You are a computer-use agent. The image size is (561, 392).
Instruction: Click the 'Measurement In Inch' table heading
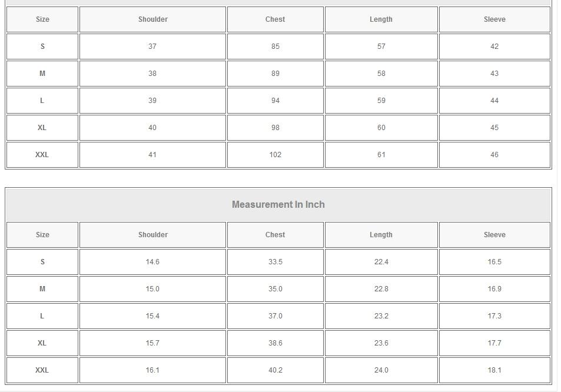(x=278, y=205)
